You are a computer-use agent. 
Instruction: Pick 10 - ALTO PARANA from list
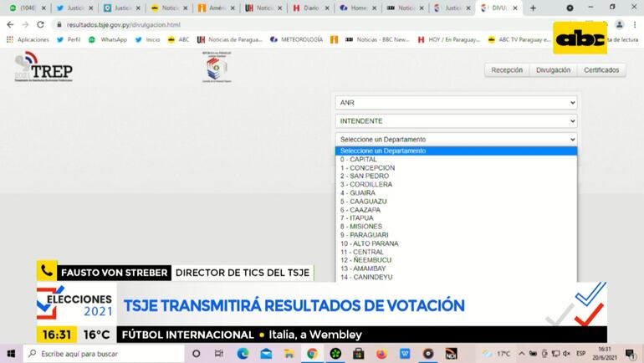[x=369, y=243]
